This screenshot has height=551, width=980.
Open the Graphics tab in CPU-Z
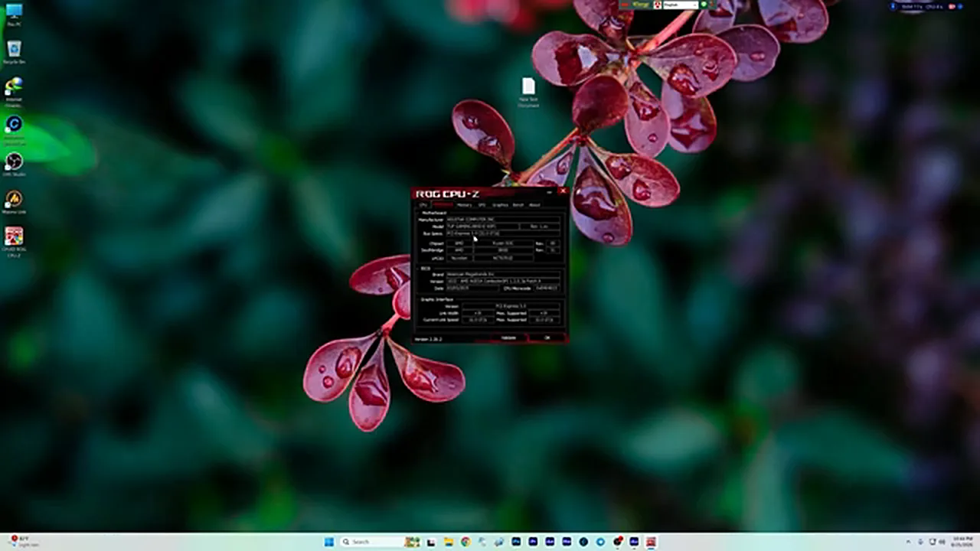point(500,205)
